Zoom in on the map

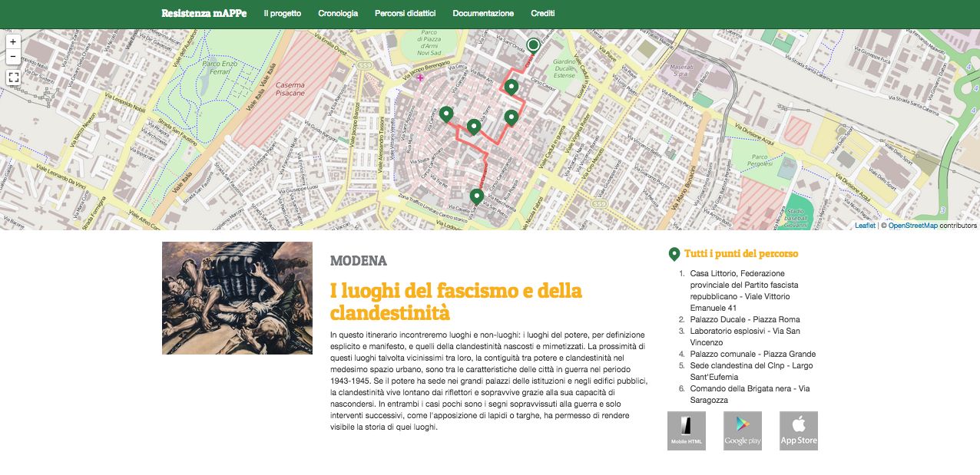point(13,41)
